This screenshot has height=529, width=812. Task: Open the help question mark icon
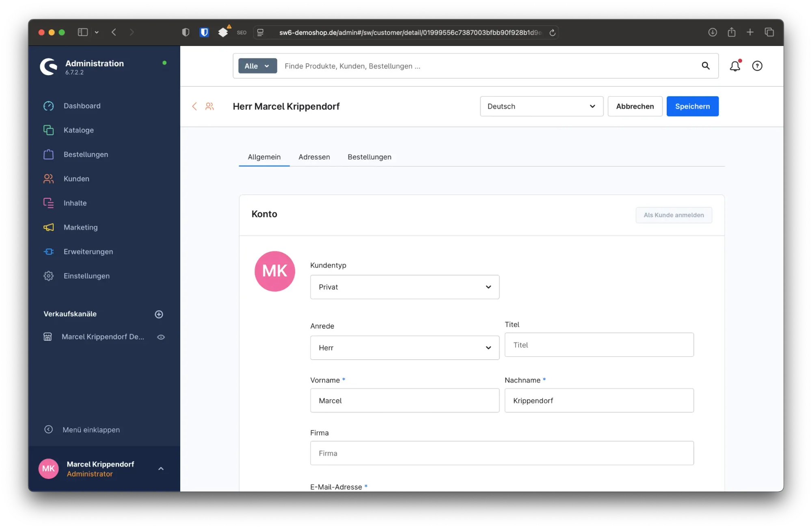pos(757,66)
